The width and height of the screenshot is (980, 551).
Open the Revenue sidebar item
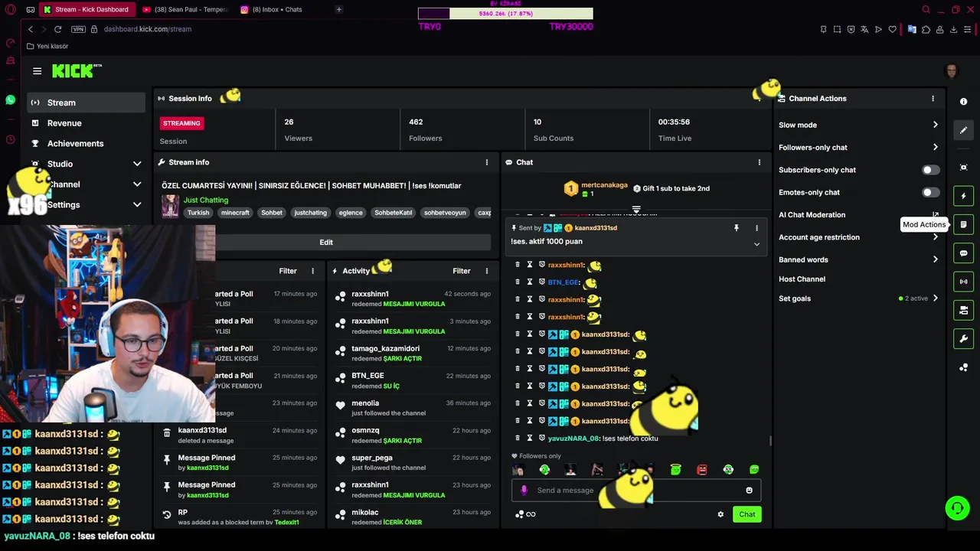coord(86,123)
